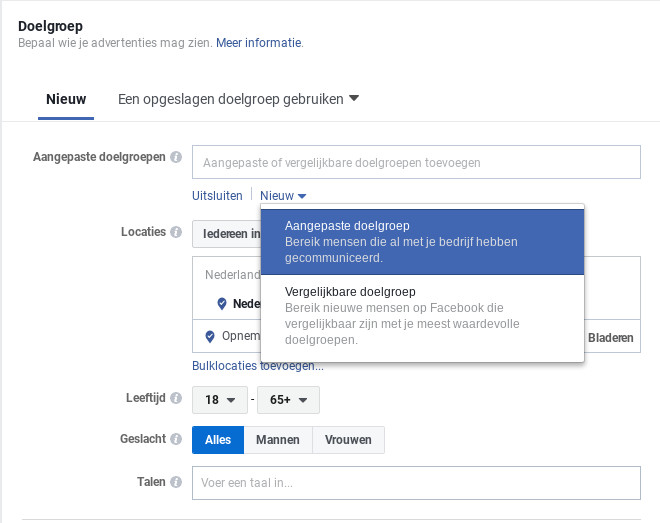Viewport: 660px width, 523px height.
Task: Open info icon beside Locaties
Action: point(176,232)
